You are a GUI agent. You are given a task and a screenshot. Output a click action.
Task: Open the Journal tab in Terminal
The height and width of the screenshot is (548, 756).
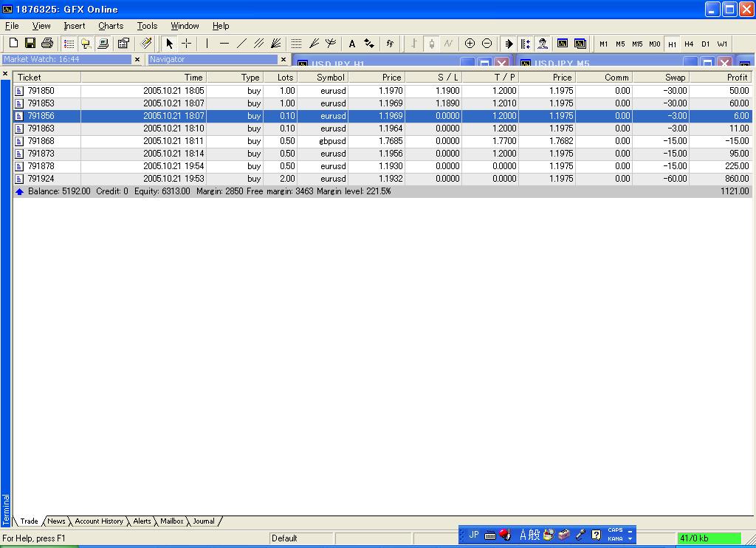pyautogui.click(x=204, y=521)
